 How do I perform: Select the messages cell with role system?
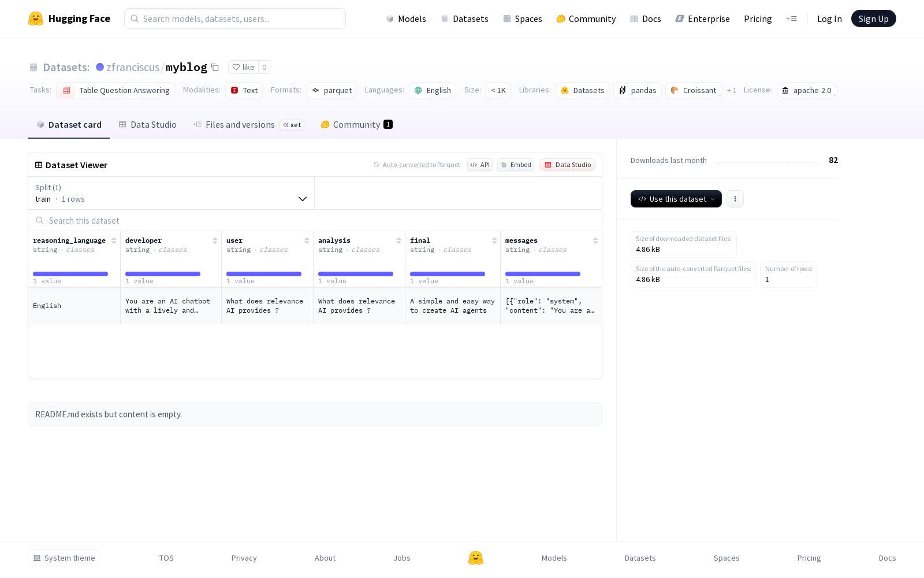tap(551, 306)
